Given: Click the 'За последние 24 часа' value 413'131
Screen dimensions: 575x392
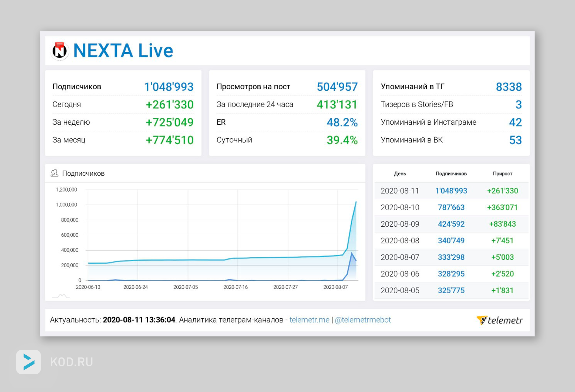Looking at the screenshot, I should coord(337,104).
